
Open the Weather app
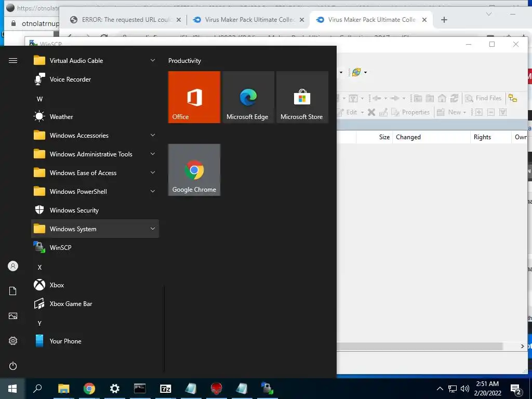[x=95, y=117]
